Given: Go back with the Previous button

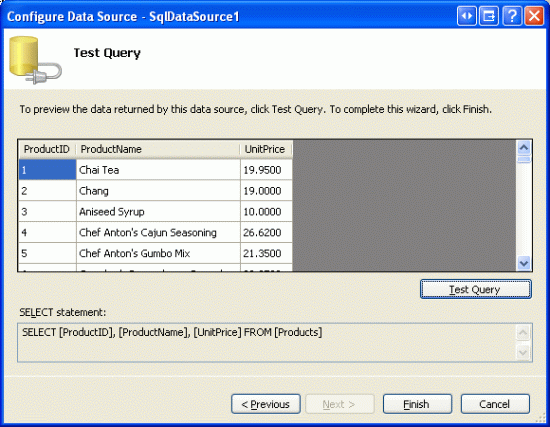Looking at the screenshot, I should coord(266,404).
